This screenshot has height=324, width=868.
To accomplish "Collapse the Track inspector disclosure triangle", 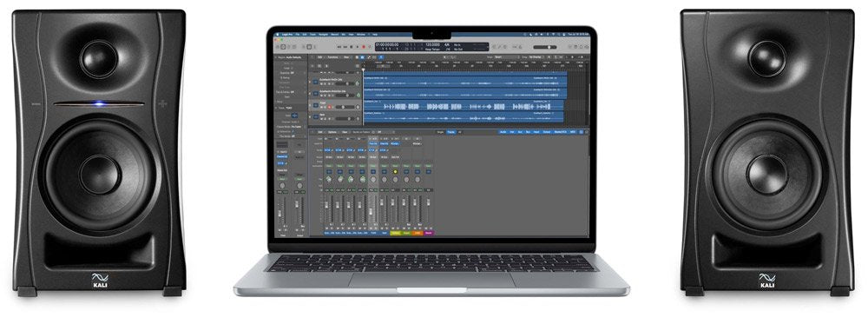I will tap(276, 108).
